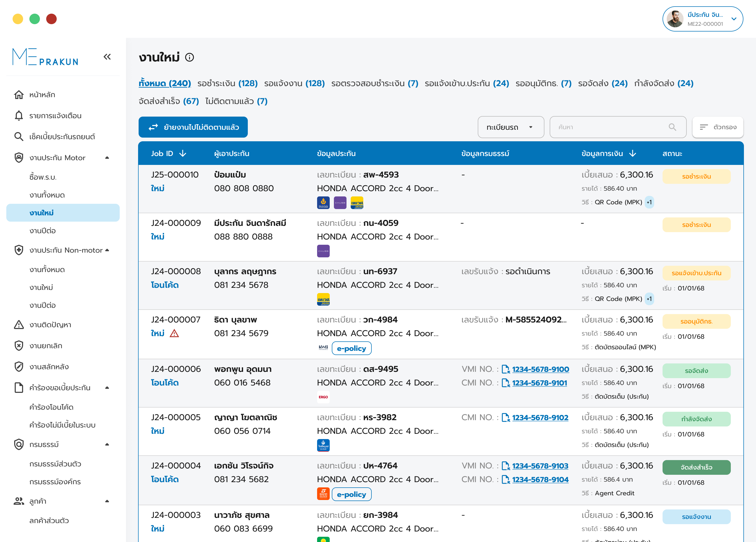The width and height of the screenshot is (756, 542).
Task: Switch to จัดส่งสำเร็จ (67) tab
Action: [x=169, y=101]
